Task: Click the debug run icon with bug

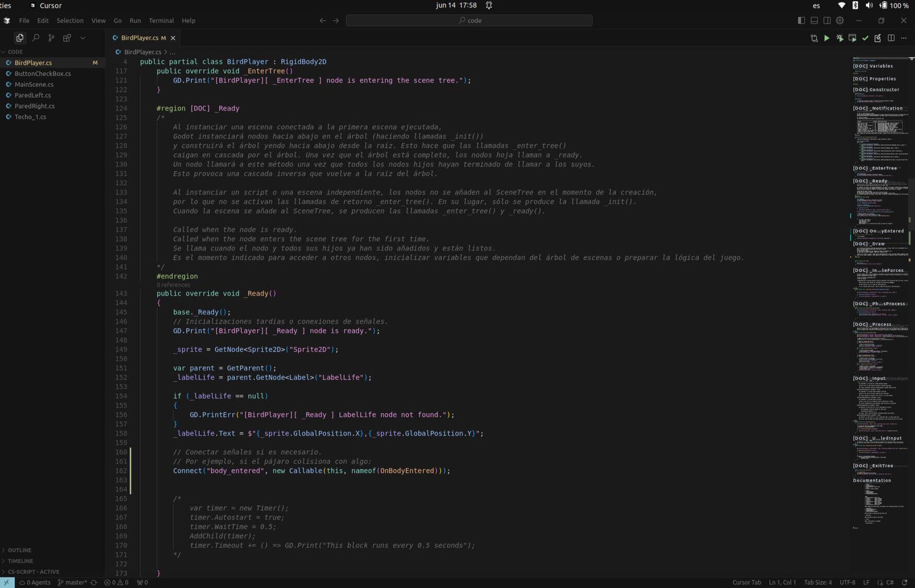Action: click(840, 38)
